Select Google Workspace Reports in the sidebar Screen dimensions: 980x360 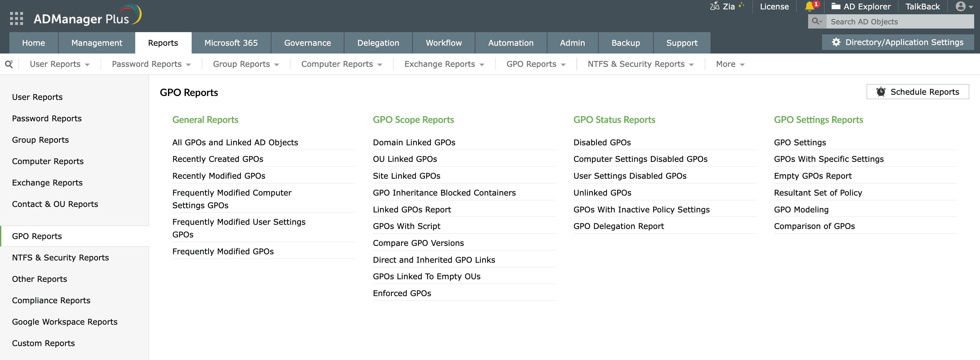click(x=65, y=321)
